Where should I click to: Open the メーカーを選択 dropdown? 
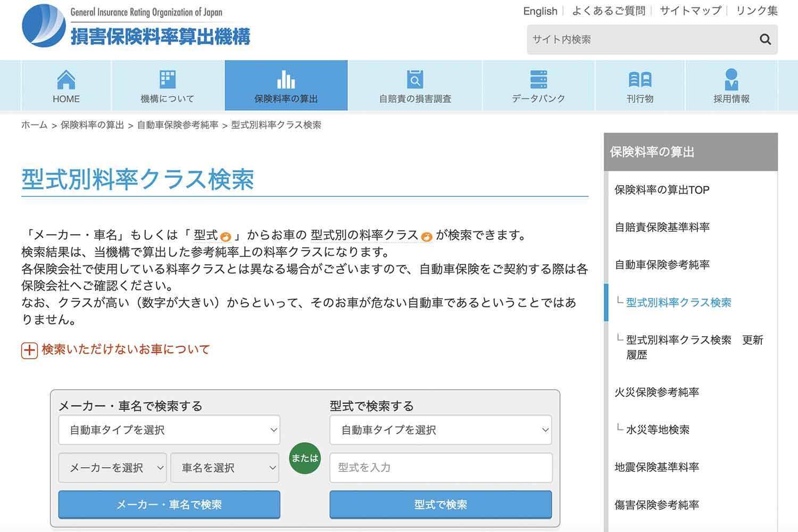[x=112, y=468]
